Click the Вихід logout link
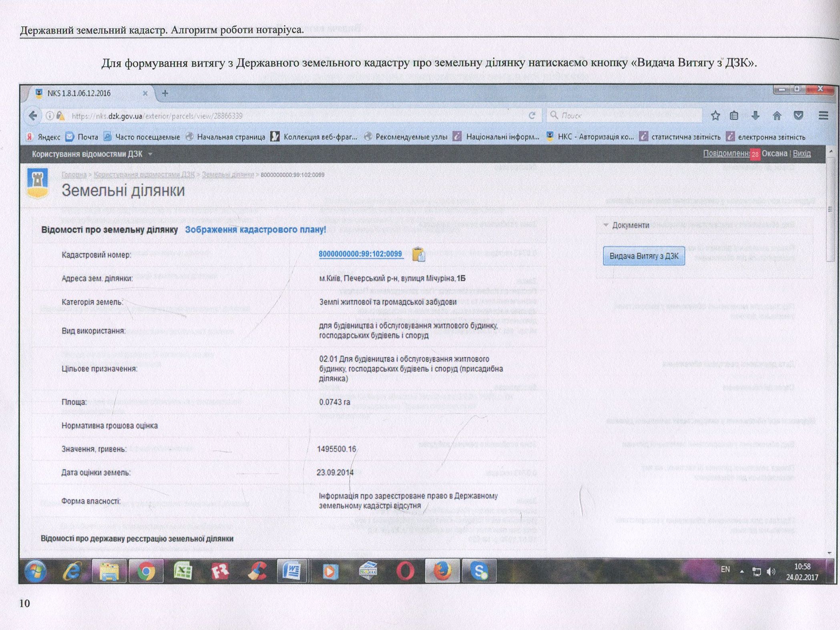 click(802, 153)
